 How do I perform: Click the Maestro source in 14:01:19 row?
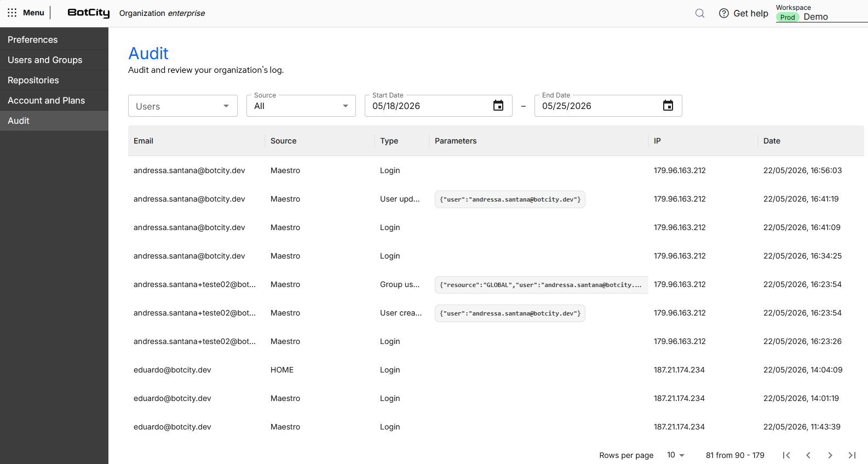click(285, 398)
